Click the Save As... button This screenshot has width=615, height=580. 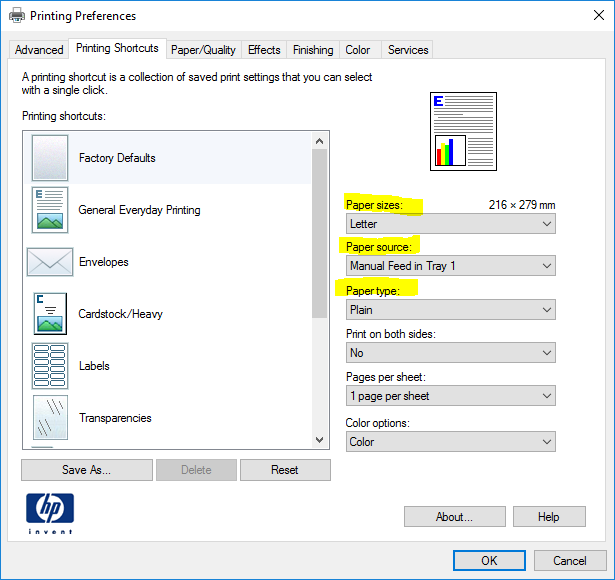click(x=87, y=470)
